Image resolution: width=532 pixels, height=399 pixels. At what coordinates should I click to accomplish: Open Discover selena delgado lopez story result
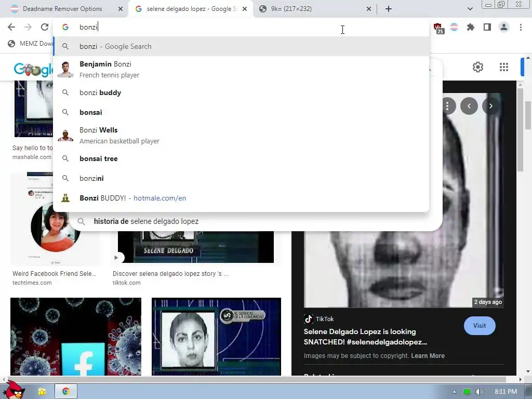tap(170, 273)
